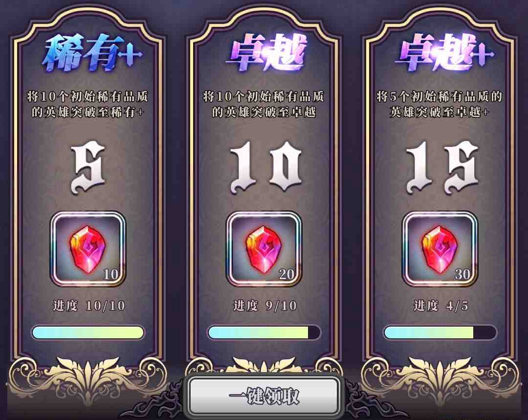
Task: Click the progress bar under 进度 9/10
Action: (x=264, y=332)
